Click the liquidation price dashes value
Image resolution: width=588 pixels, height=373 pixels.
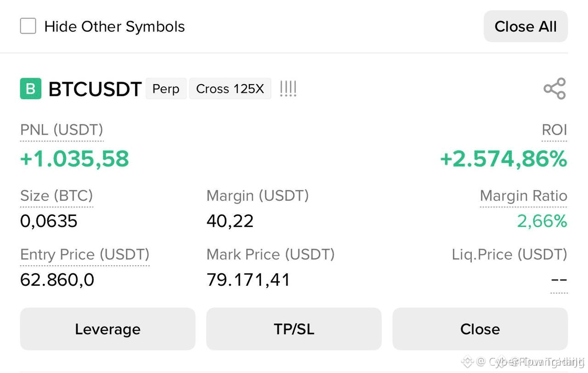tap(559, 280)
